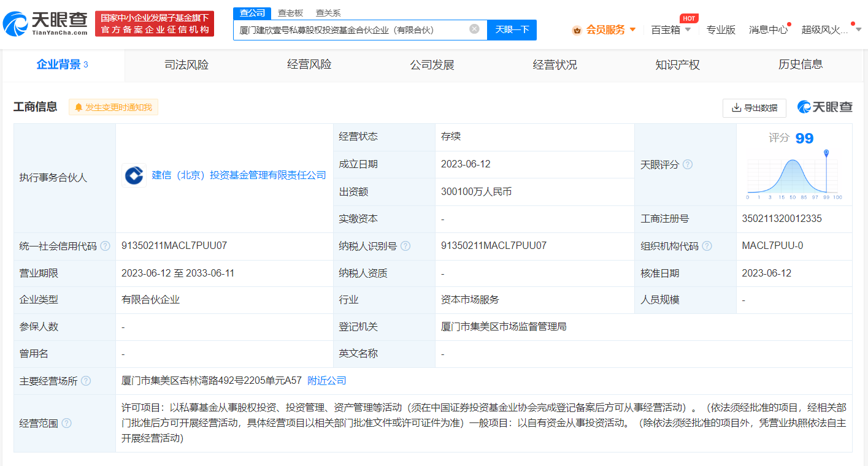Image resolution: width=868 pixels, height=466 pixels.
Task: Select the 查老板 search tab
Action: pyautogui.click(x=290, y=13)
